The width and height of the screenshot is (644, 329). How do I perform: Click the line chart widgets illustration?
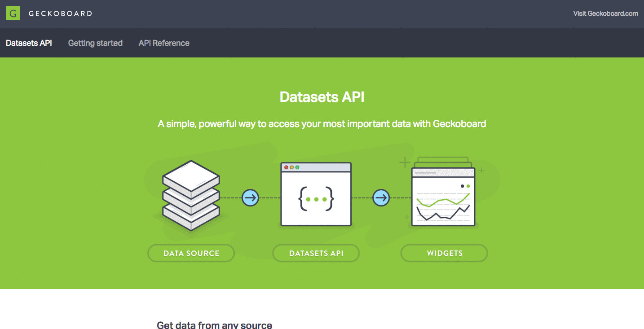pos(443,192)
